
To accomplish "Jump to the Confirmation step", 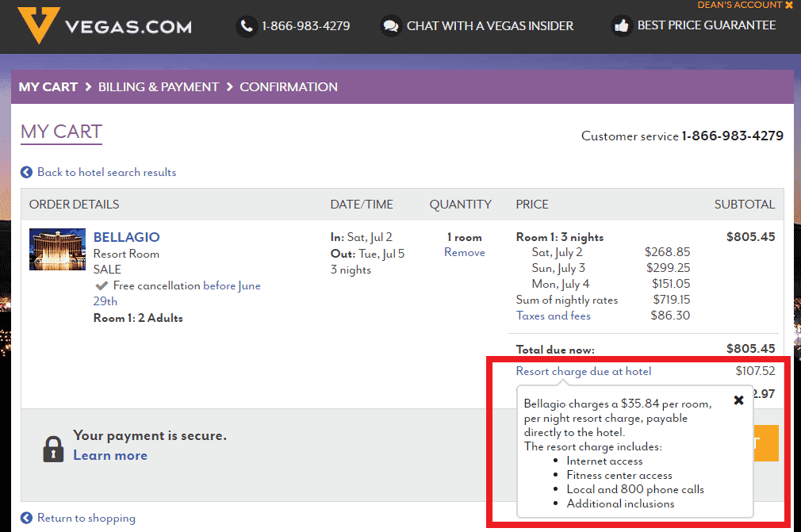I will 289,87.
